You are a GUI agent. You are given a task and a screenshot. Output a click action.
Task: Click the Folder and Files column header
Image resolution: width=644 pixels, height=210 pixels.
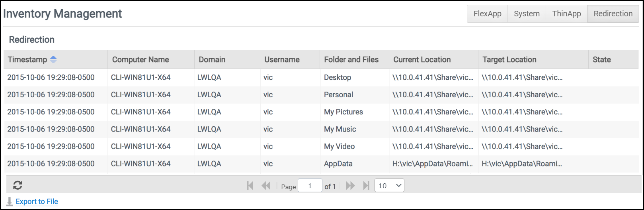pos(351,60)
